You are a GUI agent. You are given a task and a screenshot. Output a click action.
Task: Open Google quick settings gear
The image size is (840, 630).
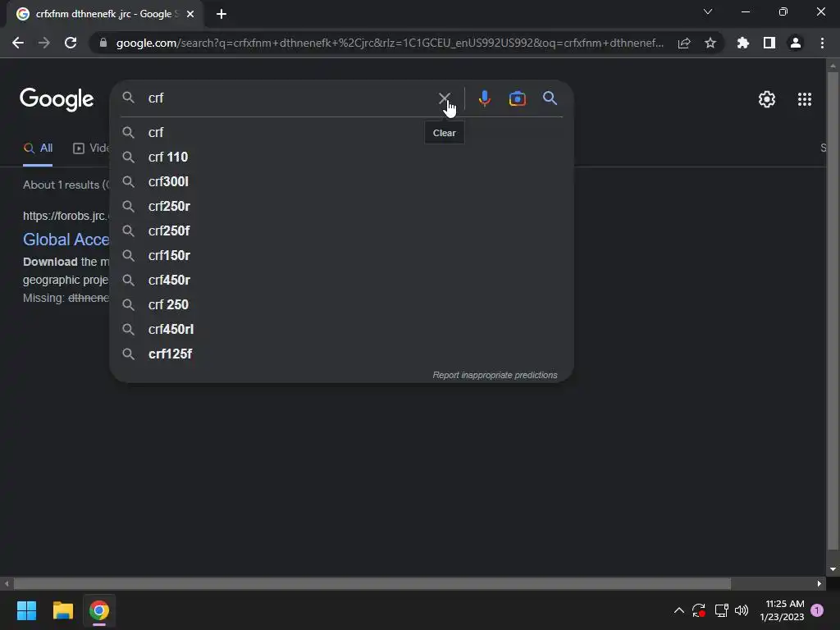tap(767, 99)
